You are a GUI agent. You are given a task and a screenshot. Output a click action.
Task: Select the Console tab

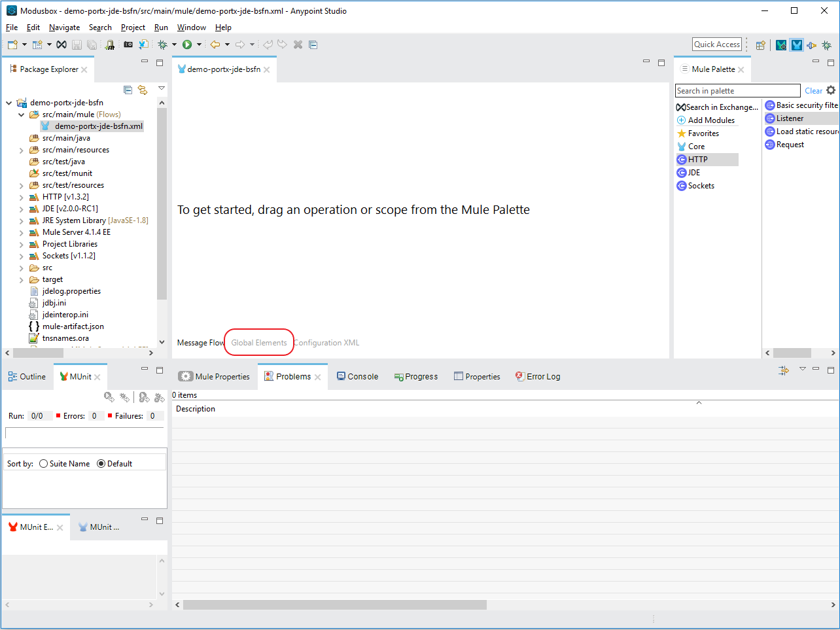pos(357,377)
